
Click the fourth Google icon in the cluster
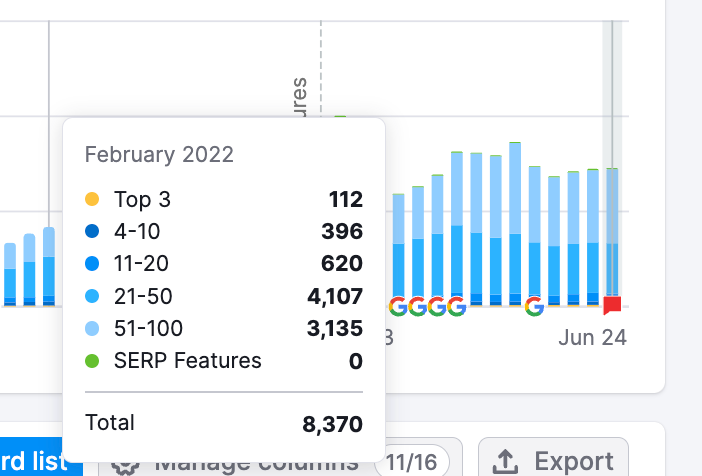457,306
